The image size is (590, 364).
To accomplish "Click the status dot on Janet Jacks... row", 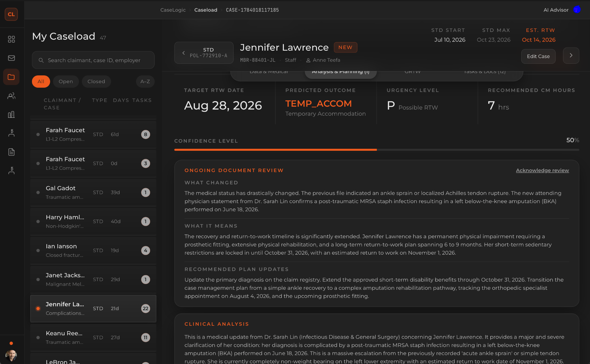I will coord(38,279).
